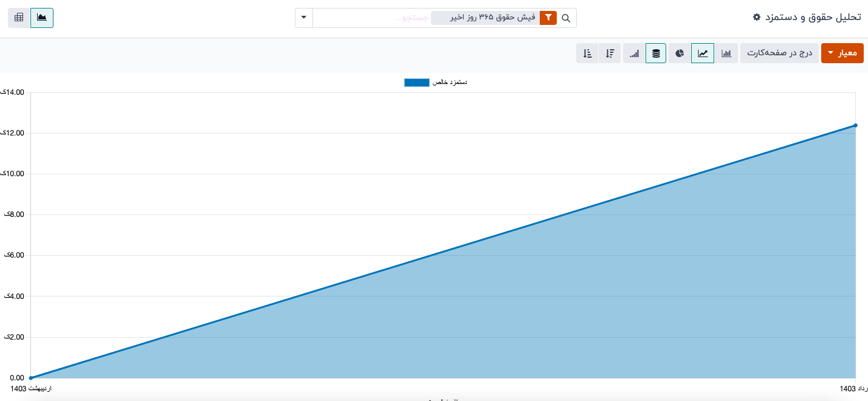
Task: Click the orange filter funnel icon
Action: [x=548, y=18]
